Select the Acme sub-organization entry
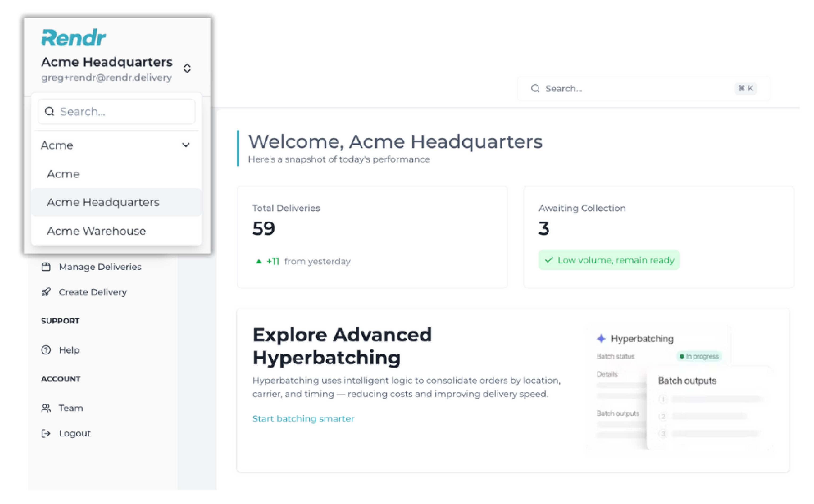The height and width of the screenshot is (504, 814). click(116, 174)
